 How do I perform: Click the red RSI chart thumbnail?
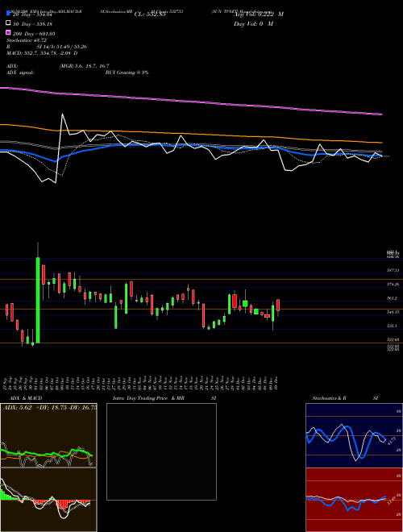(x=354, y=500)
